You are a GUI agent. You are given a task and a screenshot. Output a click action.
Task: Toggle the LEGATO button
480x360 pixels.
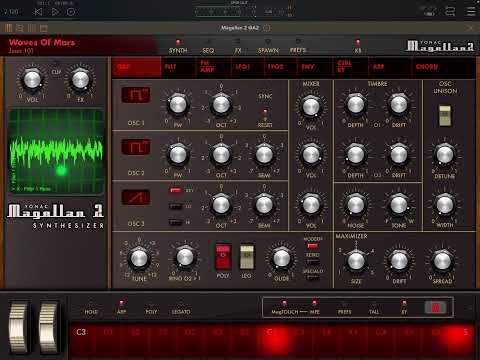(181, 308)
